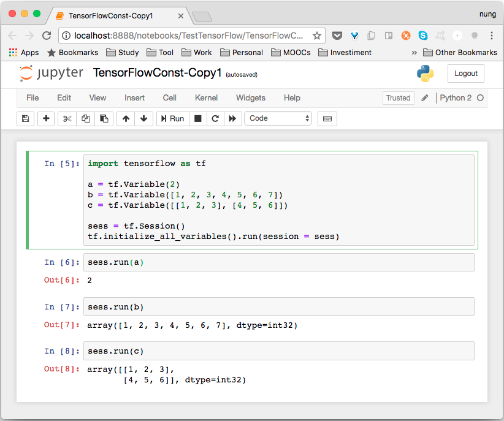Click the sess.run(a) code cell
504x421 pixels.
pos(279,262)
